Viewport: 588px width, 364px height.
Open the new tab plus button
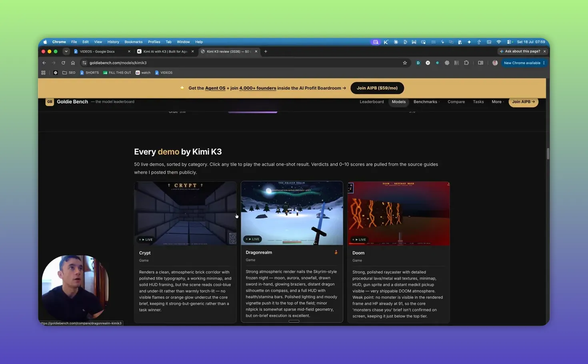point(266,51)
